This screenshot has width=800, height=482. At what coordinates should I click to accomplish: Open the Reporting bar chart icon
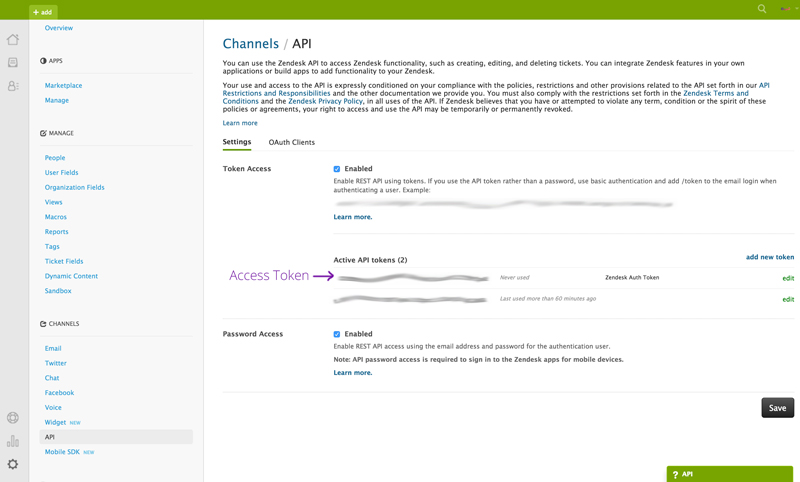pos(13,441)
